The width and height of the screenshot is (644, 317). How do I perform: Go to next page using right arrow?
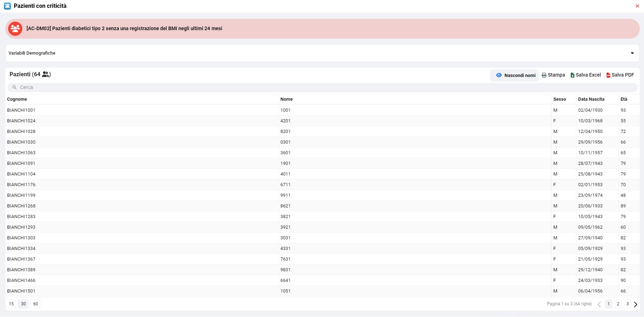tap(636, 304)
